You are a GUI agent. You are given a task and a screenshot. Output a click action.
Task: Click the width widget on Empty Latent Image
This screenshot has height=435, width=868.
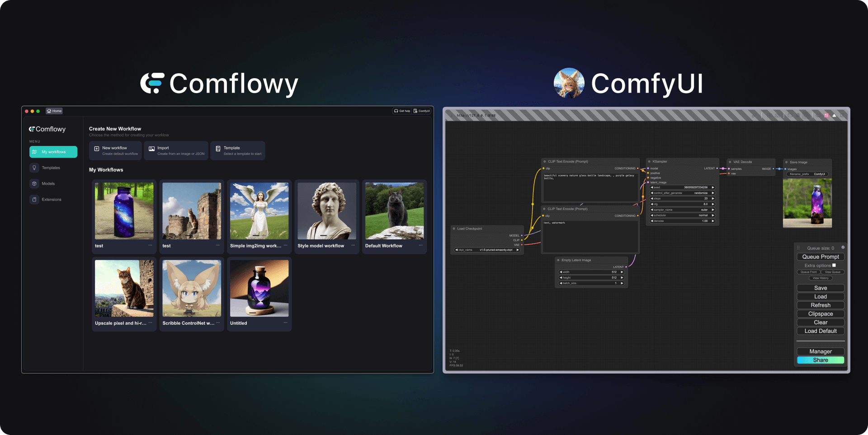pyautogui.click(x=591, y=272)
